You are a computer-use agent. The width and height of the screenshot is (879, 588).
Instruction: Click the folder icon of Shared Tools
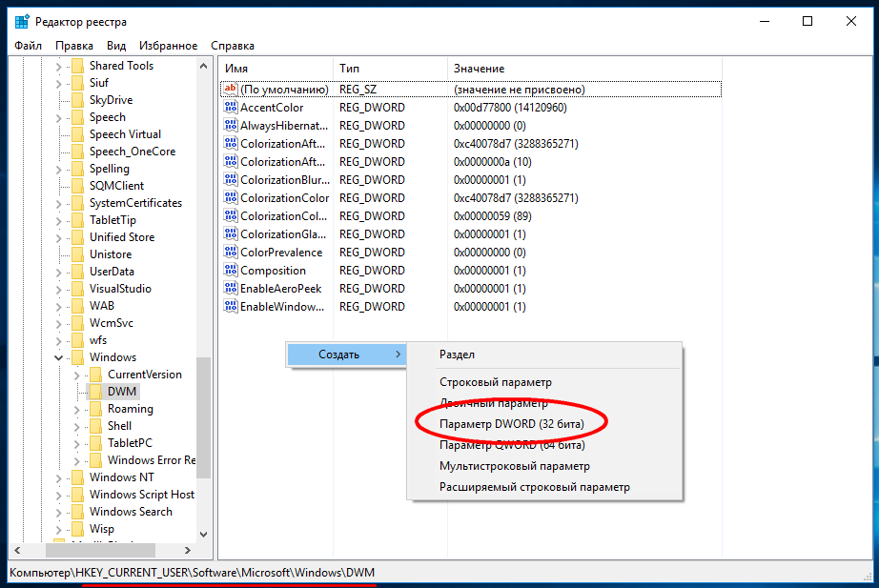pyautogui.click(x=78, y=66)
